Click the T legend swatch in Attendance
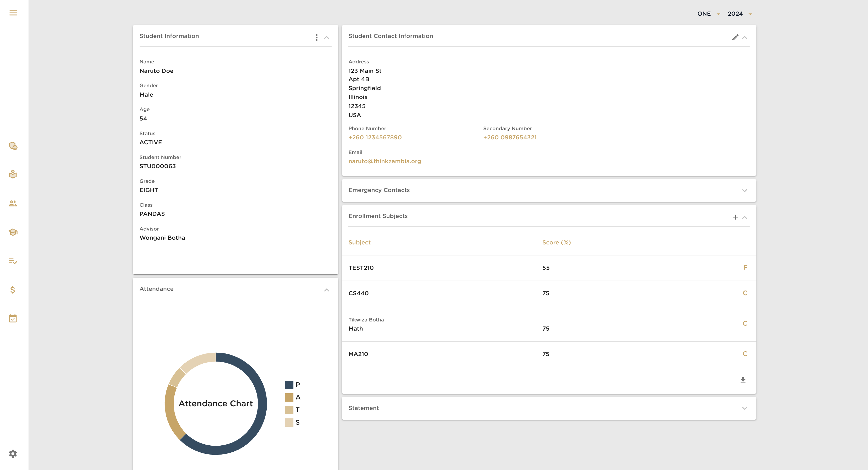868x470 pixels. pyautogui.click(x=289, y=410)
